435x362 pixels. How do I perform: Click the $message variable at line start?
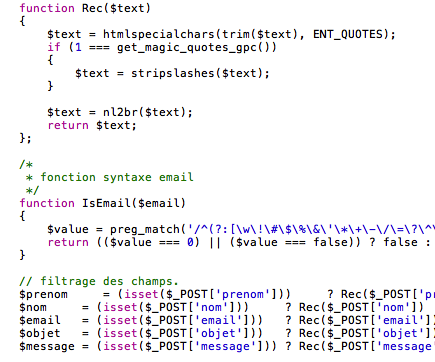coord(47,346)
